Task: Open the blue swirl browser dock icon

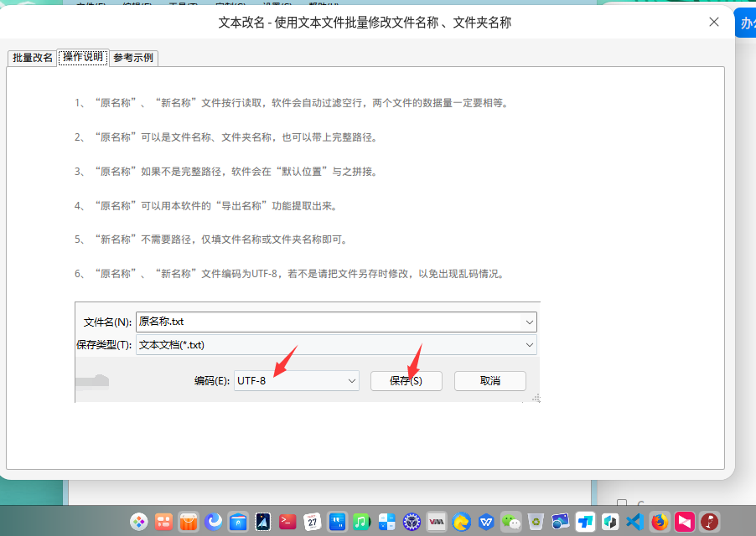Action: click(213, 522)
